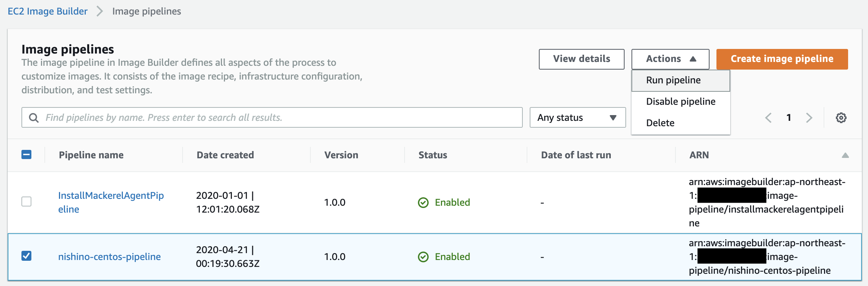Image resolution: width=868 pixels, height=286 pixels.
Task: Choose Delete from the Actions menu
Action: click(x=680, y=123)
